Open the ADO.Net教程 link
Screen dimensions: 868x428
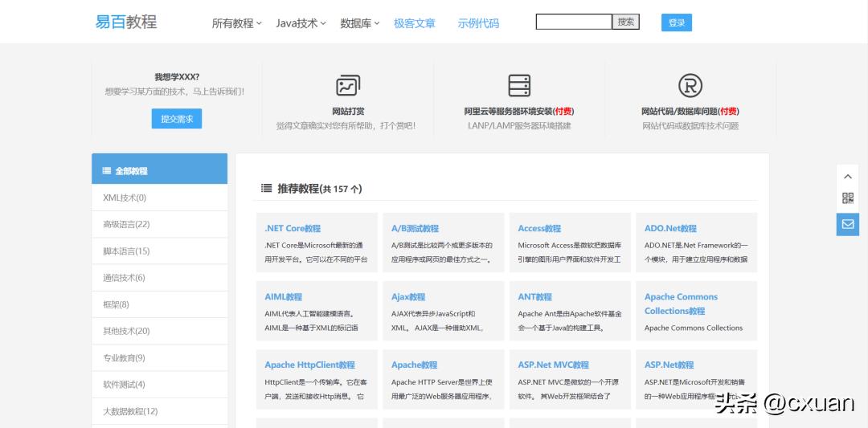coord(670,228)
